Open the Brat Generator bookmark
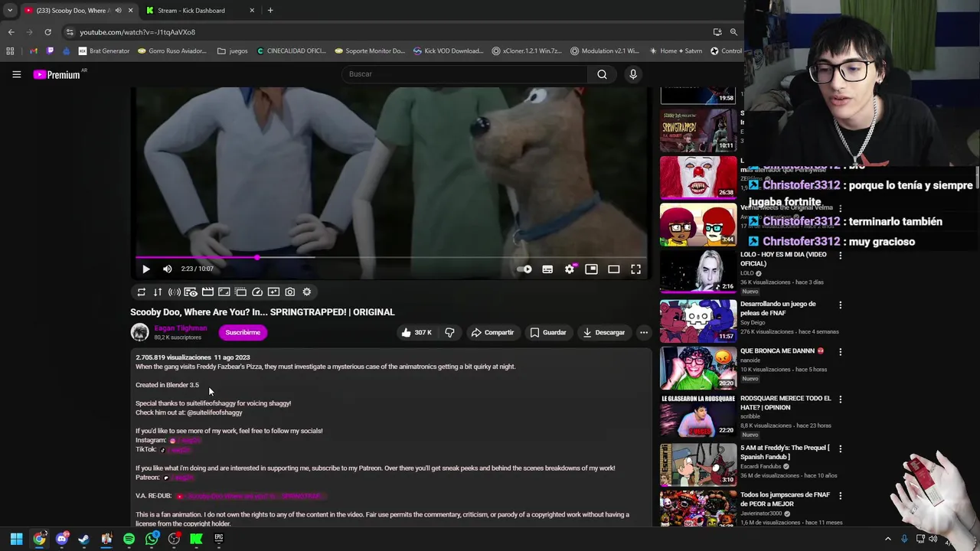The width and height of the screenshot is (980, 551). coord(104,51)
